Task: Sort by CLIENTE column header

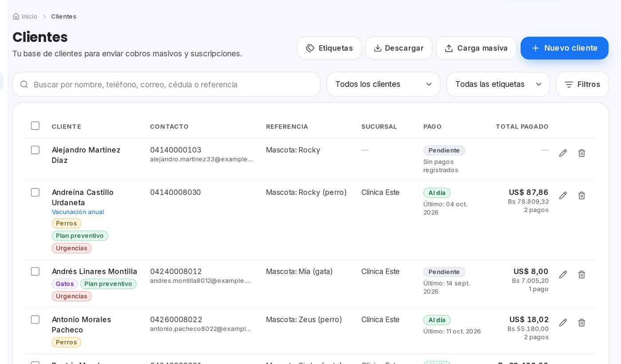Action: (67, 126)
